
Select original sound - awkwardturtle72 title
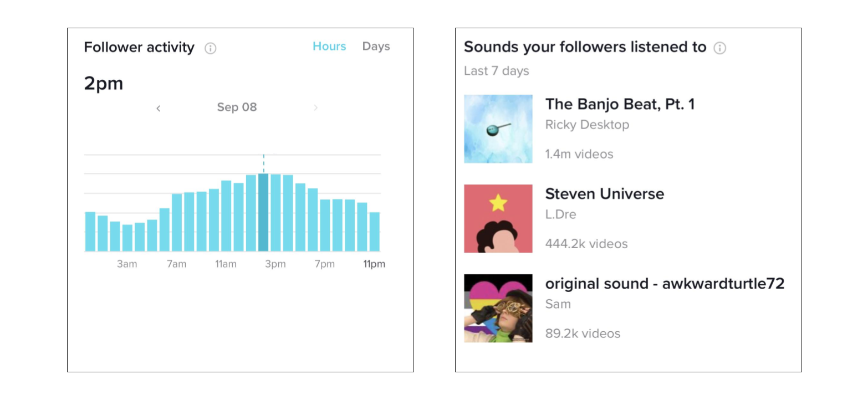(x=665, y=284)
